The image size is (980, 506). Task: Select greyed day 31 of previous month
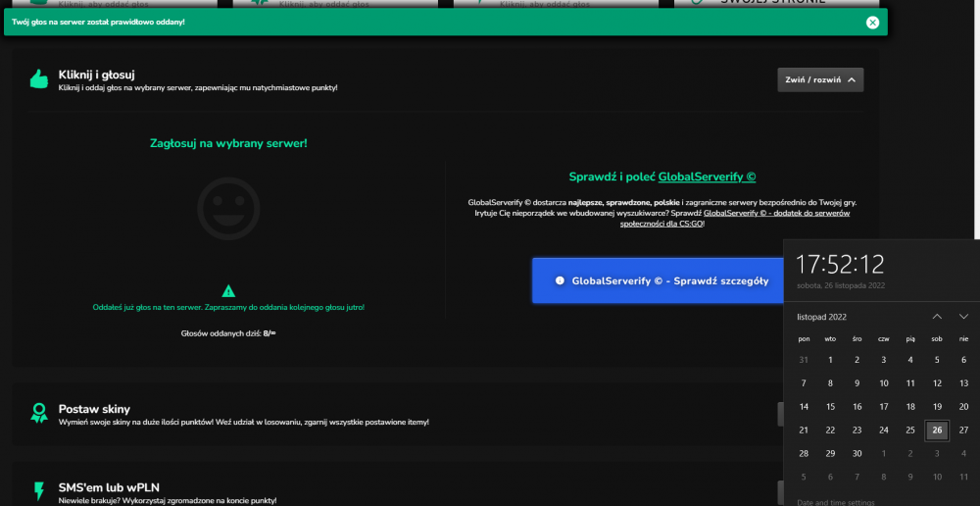click(x=804, y=360)
